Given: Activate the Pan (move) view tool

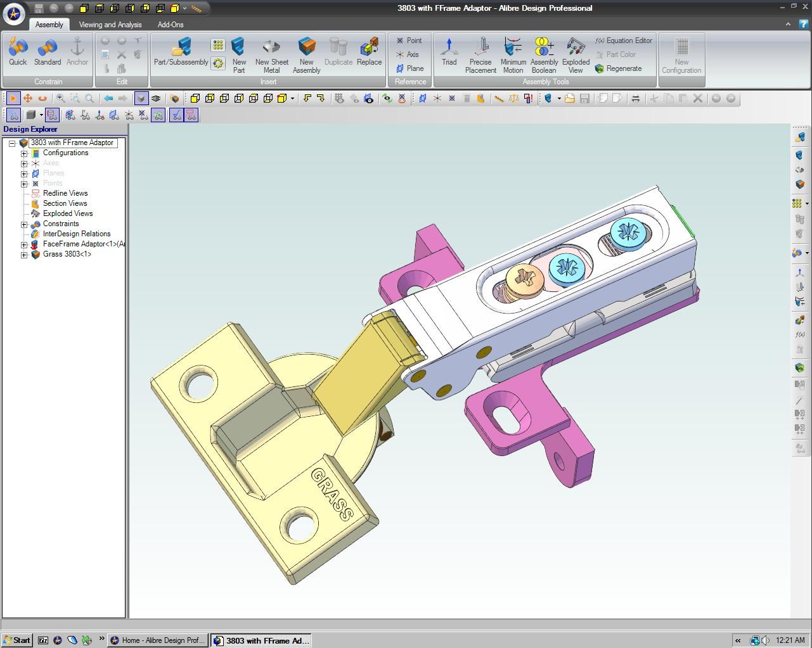Looking at the screenshot, I should click(x=28, y=98).
